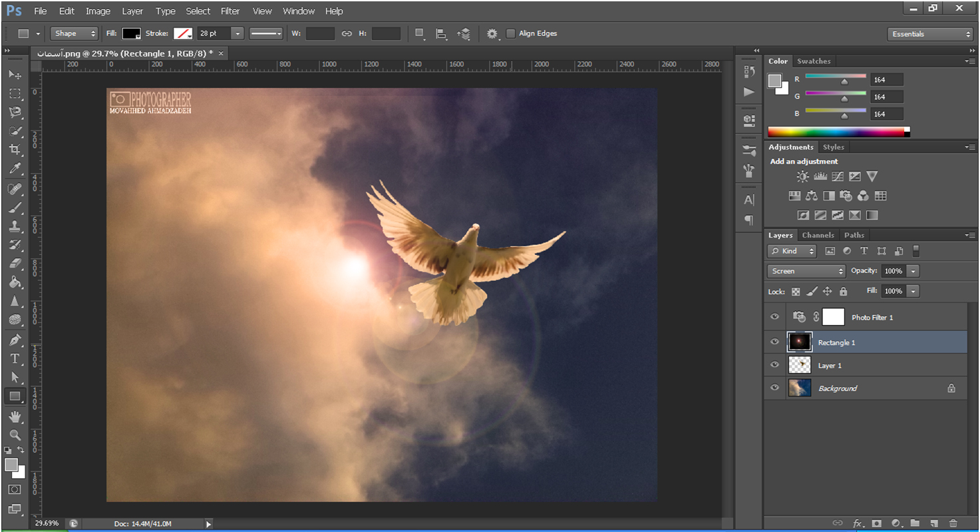Switch to the Channels tab
Image resolution: width=980 pixels, height=532 pixels.
click(x=818, y=235)
